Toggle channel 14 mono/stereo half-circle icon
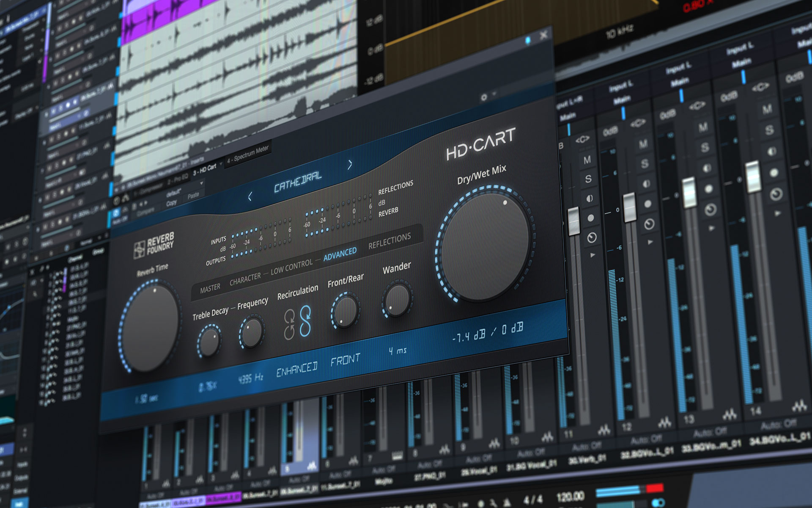This screenshot has width=812, height=508. pyautogui.click(x=771, y=151)
